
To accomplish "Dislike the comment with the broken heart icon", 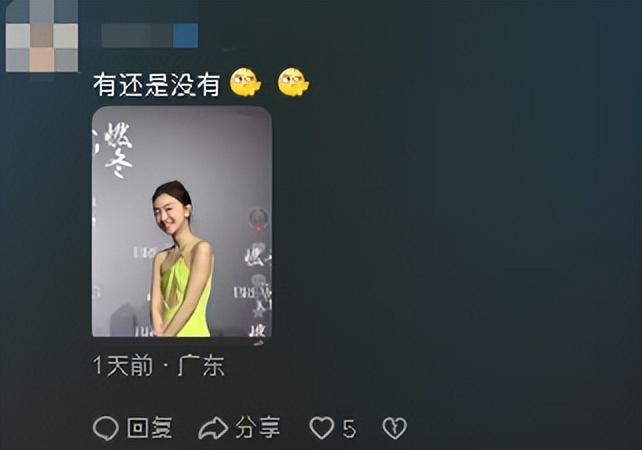I will click(394, 428).
